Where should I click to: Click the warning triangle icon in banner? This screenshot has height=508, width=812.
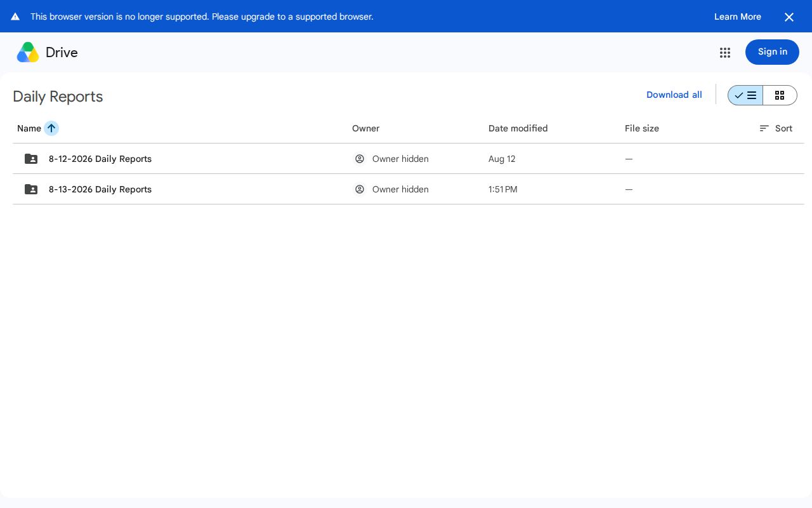coord(15,17)
